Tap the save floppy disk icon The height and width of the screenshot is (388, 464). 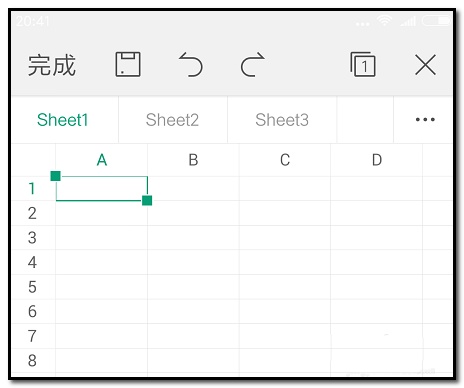click(128, 64)
